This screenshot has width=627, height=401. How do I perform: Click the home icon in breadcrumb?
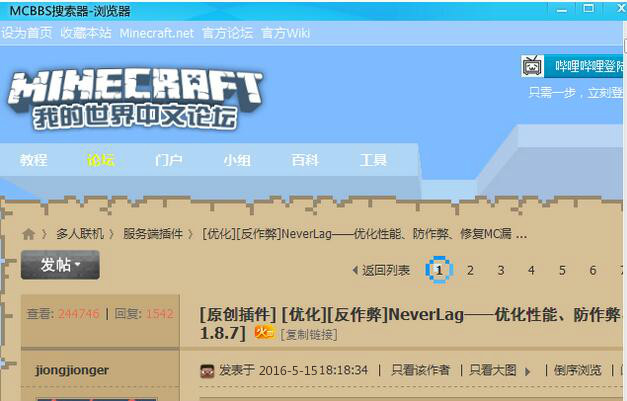[28, 234]
